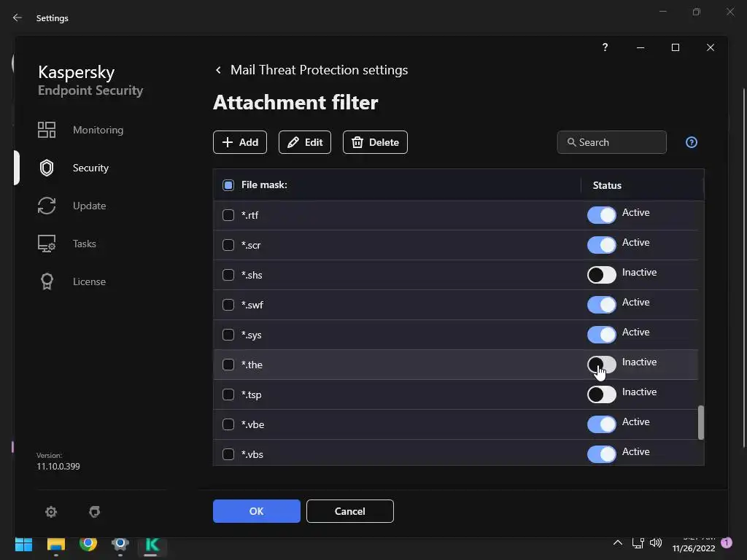
Task: Disable the *.vbs status toggle
Action: 601,454
